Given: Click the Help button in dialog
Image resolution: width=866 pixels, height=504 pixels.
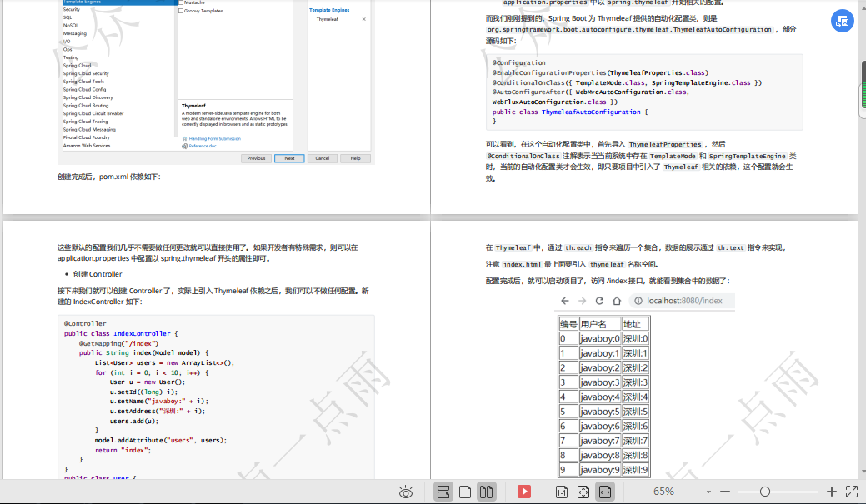Looking at the screenshot, I should pyautogui.click(x=355, y=158).
